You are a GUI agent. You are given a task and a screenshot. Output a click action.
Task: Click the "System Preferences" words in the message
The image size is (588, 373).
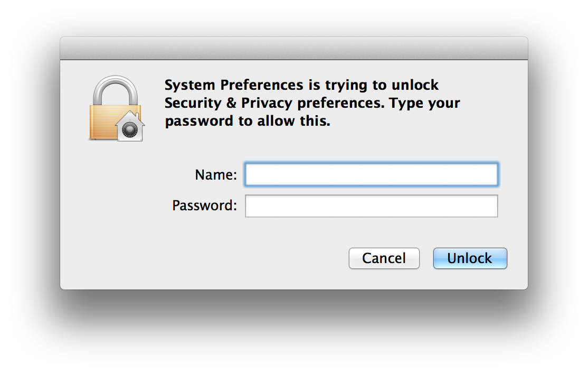[x=234, y=85]
